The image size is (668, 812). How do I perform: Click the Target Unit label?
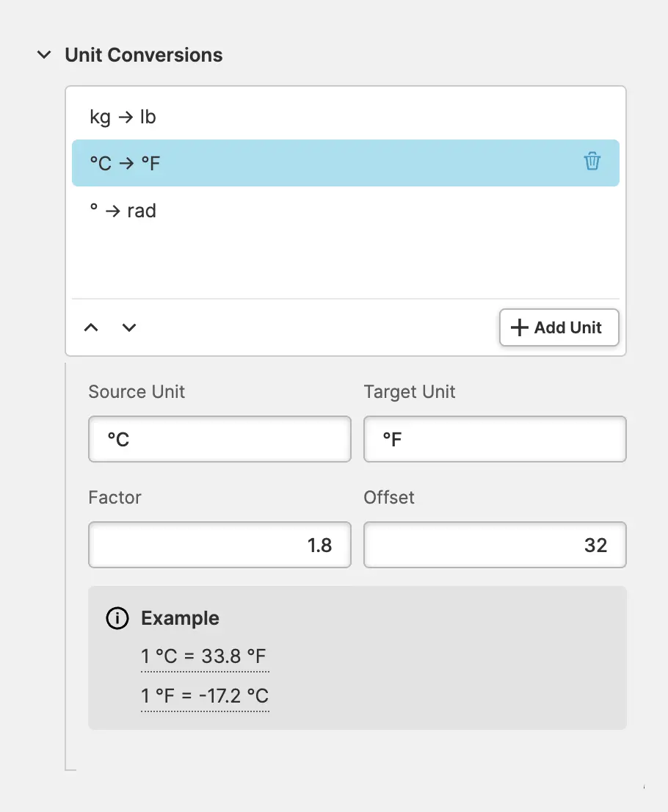pos(410,392)
